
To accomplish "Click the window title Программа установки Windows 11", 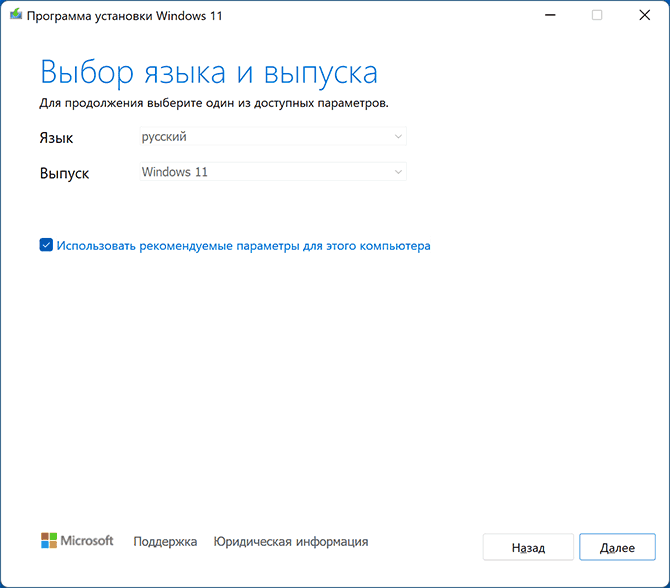I will click(x=124, y=16).
